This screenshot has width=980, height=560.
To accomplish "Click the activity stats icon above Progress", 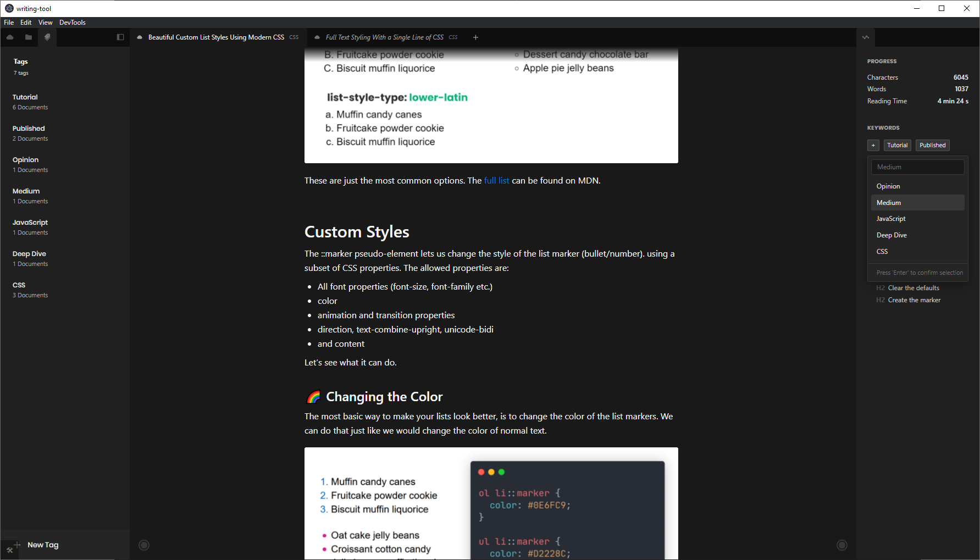I will click(866, 37).
